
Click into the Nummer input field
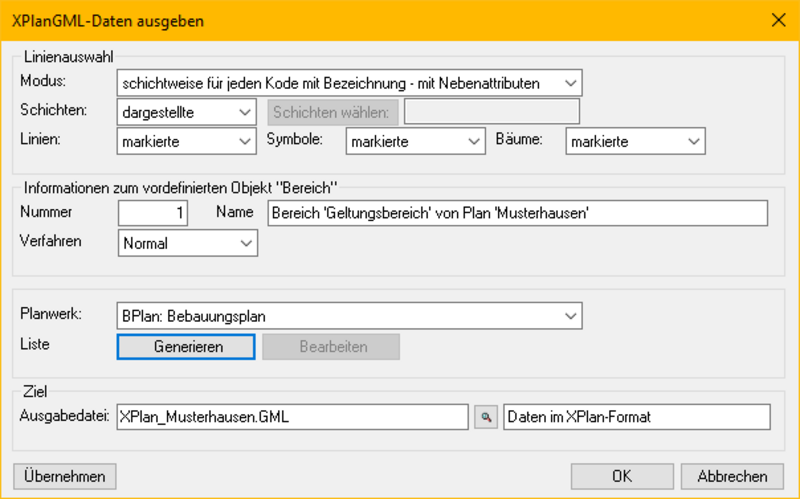(153, 213)
